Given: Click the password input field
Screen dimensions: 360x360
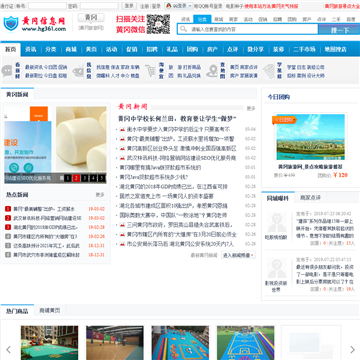Looking at the screenshot, I should pos(99,6).
